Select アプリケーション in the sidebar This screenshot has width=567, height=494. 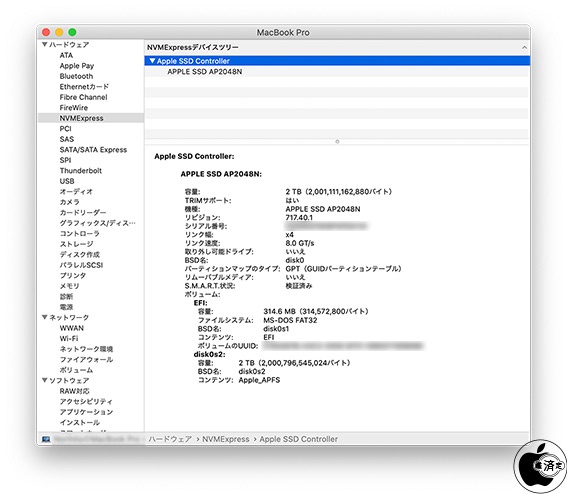[x=86, y=412]
